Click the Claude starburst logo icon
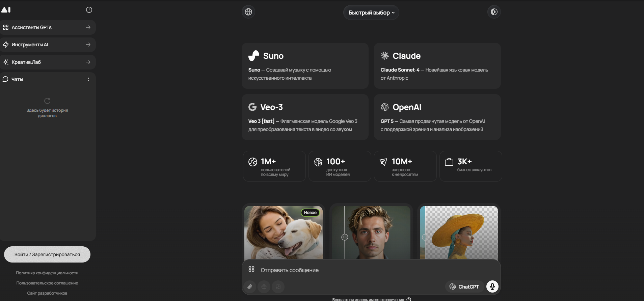 pyautogui.click(x=385, y=56)
